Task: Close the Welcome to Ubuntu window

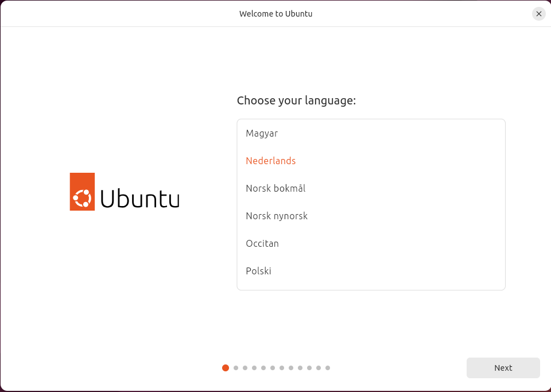Action: pyautogui.click(x=539, y=14)
